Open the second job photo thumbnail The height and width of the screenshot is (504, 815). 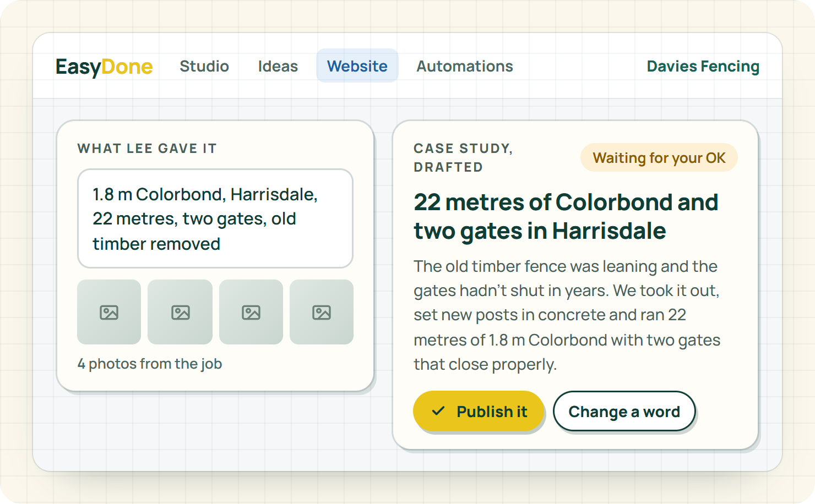pyautogui.click(x=180, y=312)
